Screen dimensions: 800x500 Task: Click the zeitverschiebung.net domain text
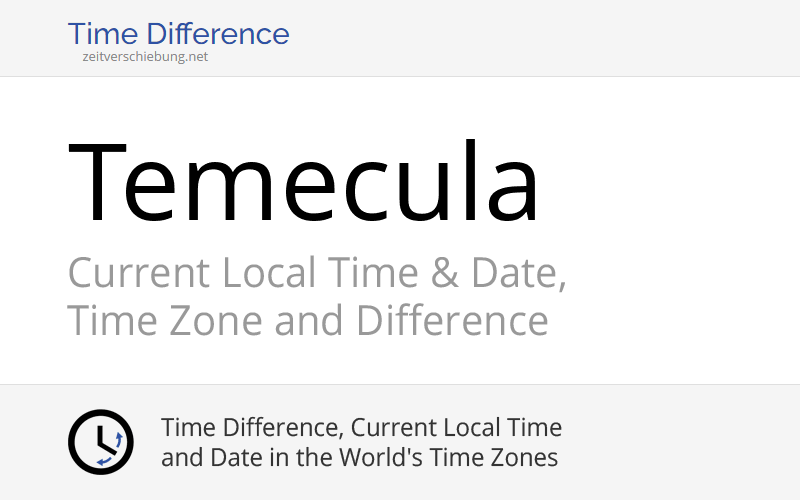point(146,57)
